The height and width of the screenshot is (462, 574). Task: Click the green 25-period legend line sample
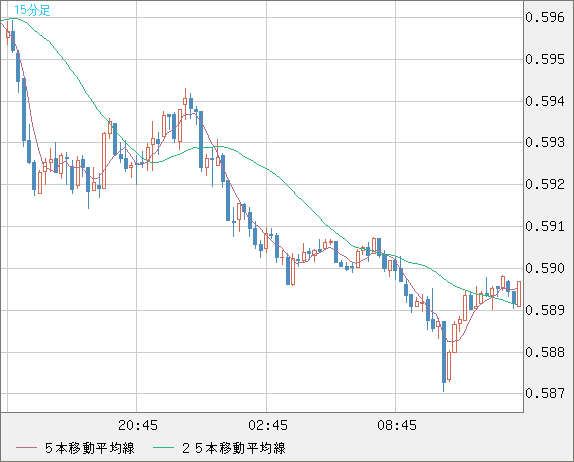pos(163,448)
